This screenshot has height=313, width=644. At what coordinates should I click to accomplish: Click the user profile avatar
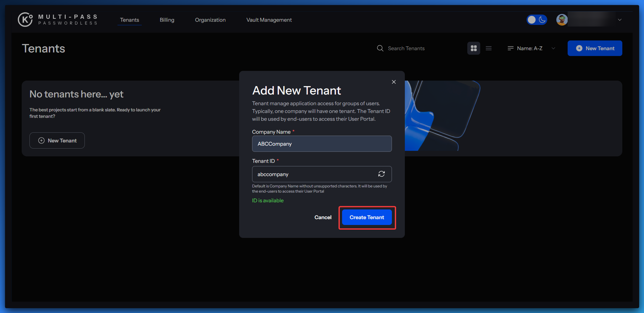562,20
